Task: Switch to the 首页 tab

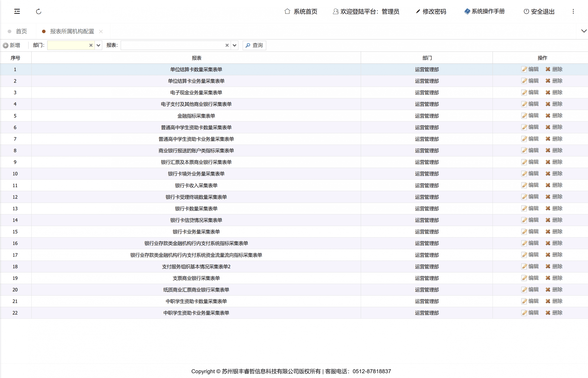Action: pyautogui.click(x=21, y=31)
